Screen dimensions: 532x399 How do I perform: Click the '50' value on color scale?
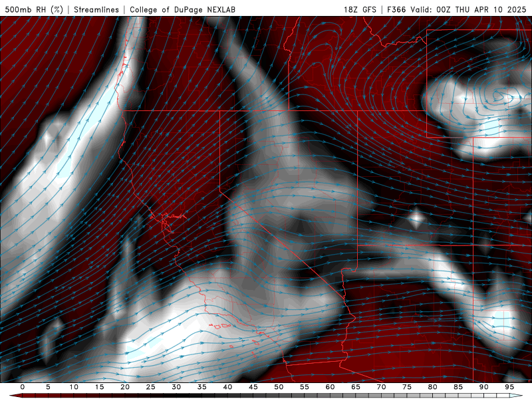tap(279, 387)
